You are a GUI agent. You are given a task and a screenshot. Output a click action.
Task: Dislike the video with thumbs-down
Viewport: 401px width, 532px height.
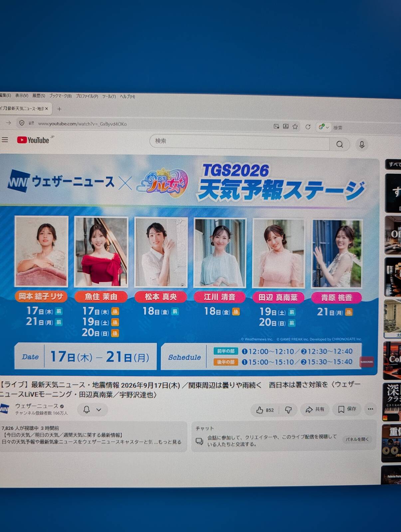[288, 410]
